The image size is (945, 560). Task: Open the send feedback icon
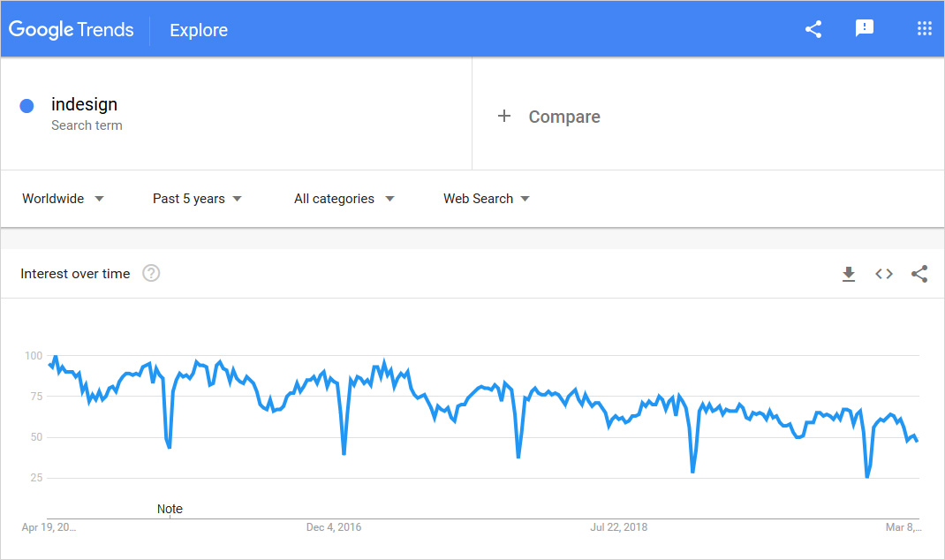[x=865, y=29]
